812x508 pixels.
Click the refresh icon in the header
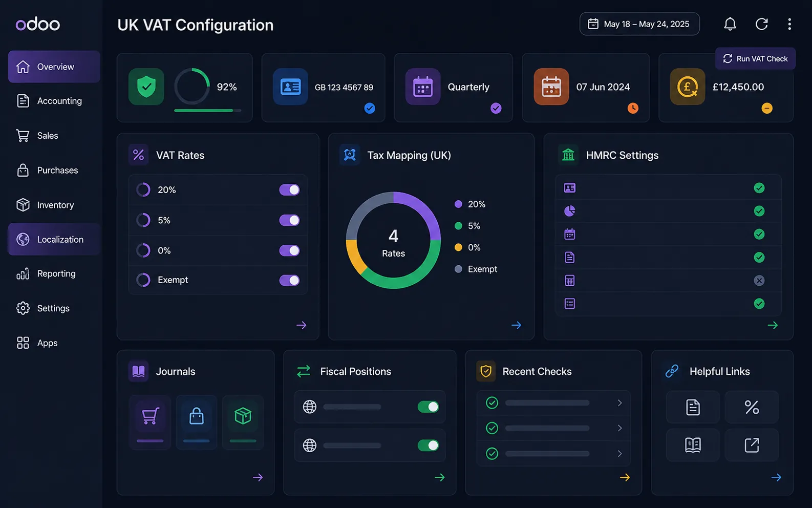pyautogui.click(x=762, y=24)
